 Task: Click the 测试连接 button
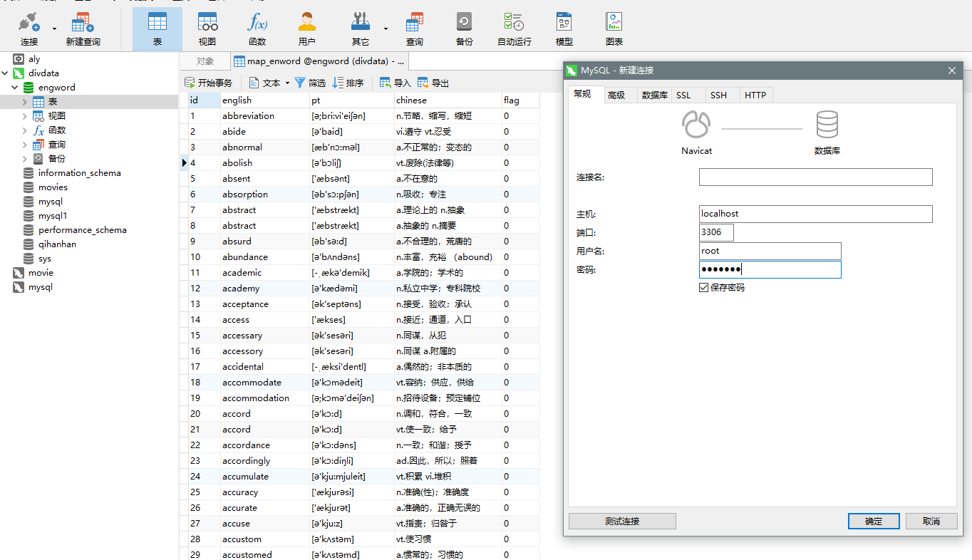[x=621, y=521]
